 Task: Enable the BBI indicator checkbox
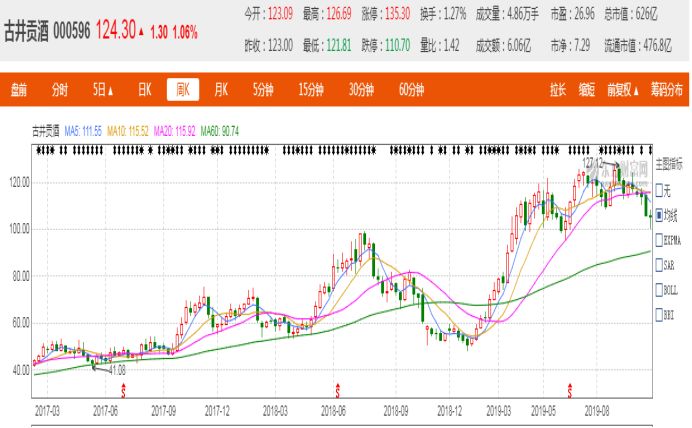tap(659, 315)
